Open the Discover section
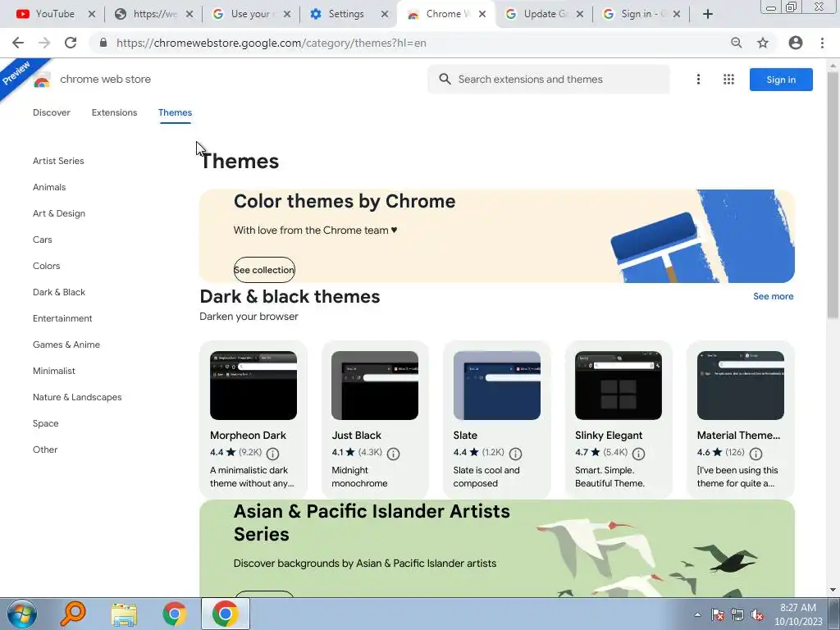 click(52, 112)
